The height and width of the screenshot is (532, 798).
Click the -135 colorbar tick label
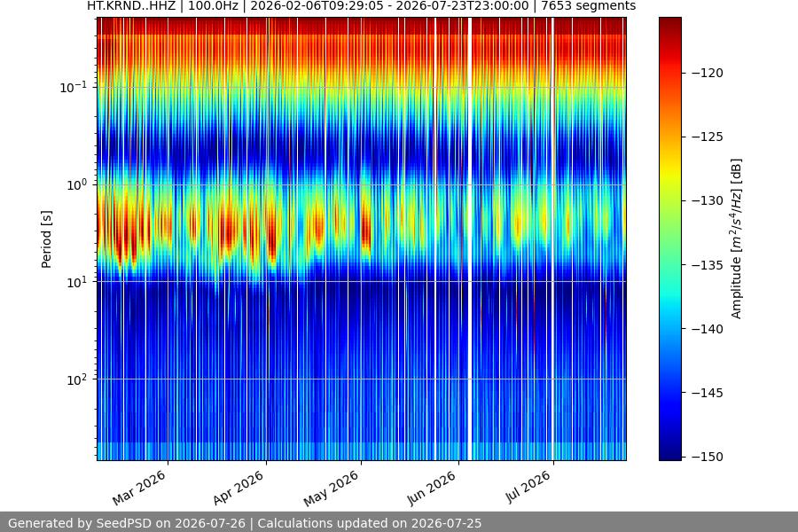coord(707,265)
